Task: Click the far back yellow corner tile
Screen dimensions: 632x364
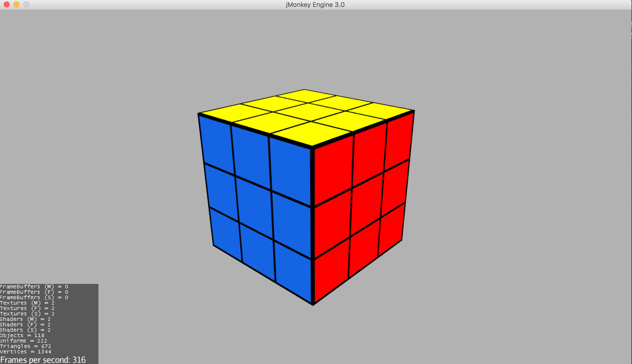Action: click(x=305, y=96)
